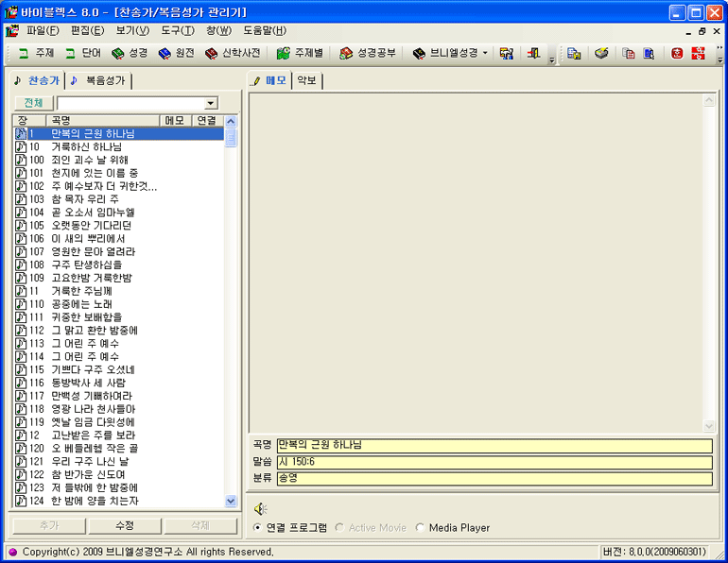Open the 원전 (original text) book icon
Viewport: 728px width, 563px height.
pyautogui.click(x=165, y=53)
